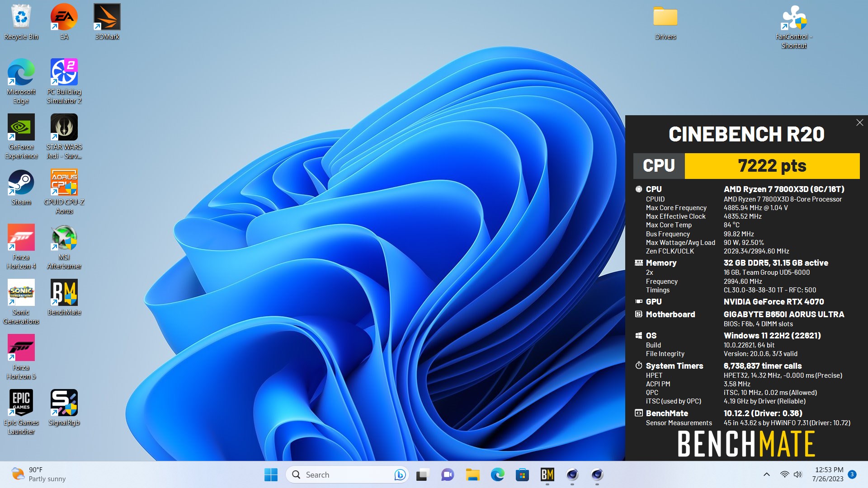Open SignalRgb desktop shortcut
The image size is (868, 488).
coord(64,408)
